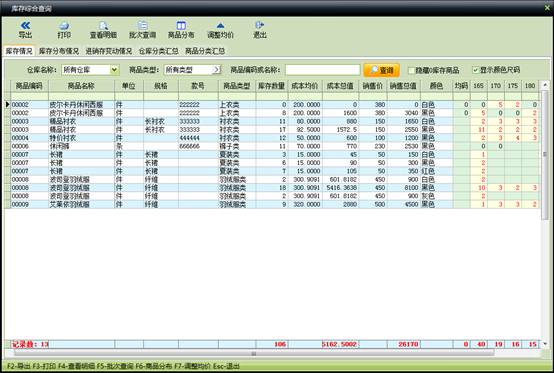
Task: Switch to the 库存分布情况 tab
Action: tap(59, 51)
